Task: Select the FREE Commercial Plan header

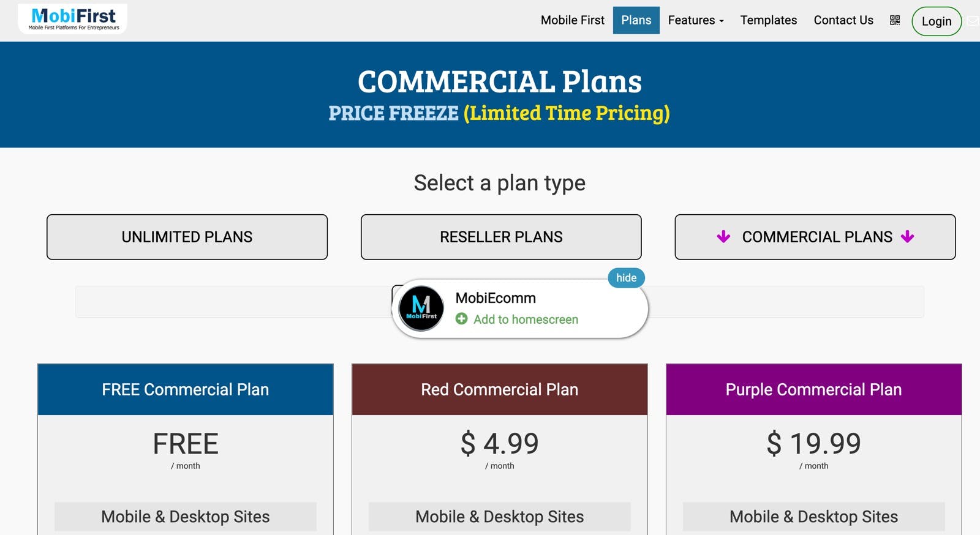Action: click(186, 389)
